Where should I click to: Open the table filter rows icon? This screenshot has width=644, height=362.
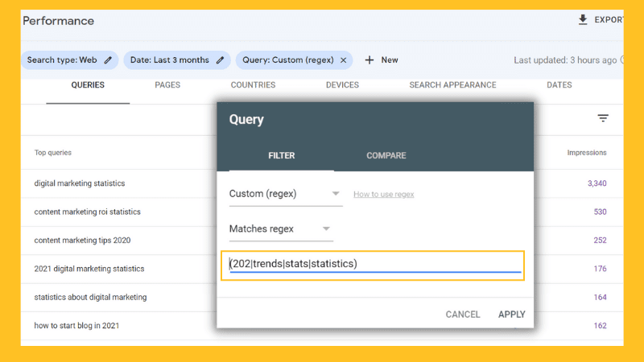(603, 118)
